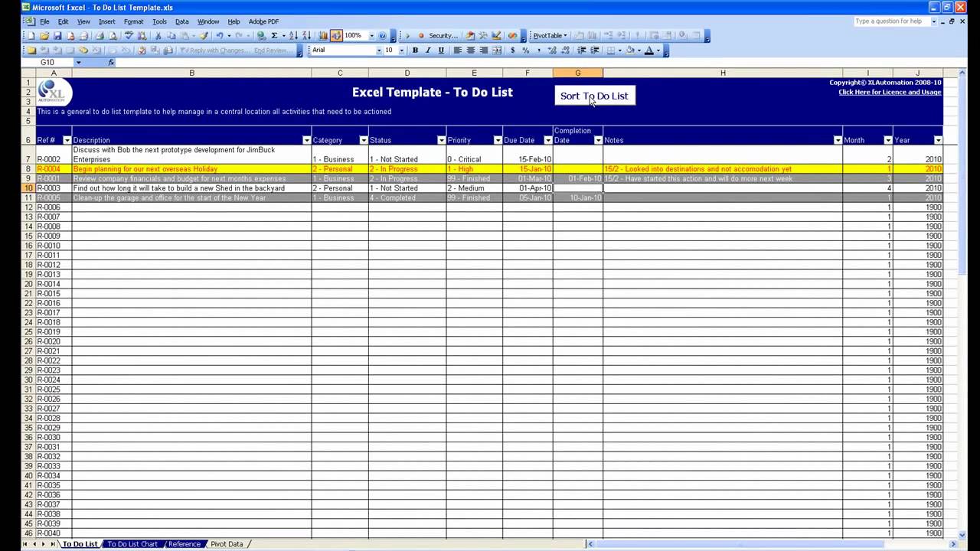Open the Description column filter arrow
The image size is (980, 551).
click(x=307, y=140)
